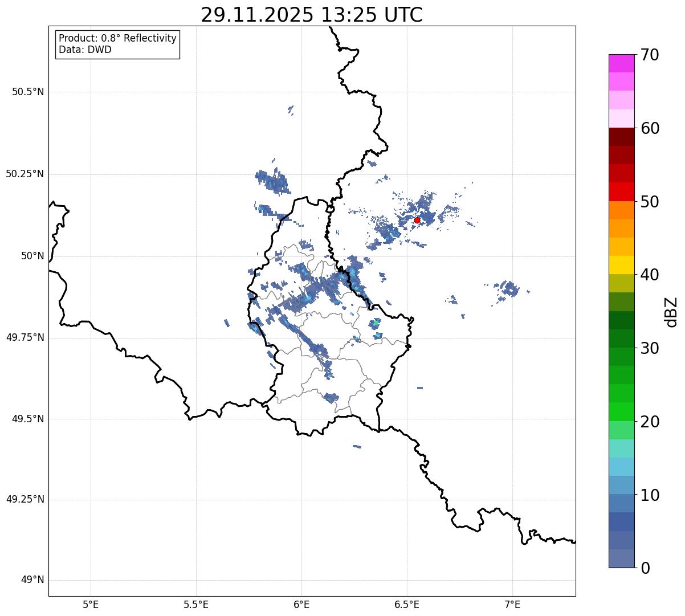Screen dimensions: 685x616
Task: Pick the pale pink colorbar swatch above 60
Action: (621, 119)
